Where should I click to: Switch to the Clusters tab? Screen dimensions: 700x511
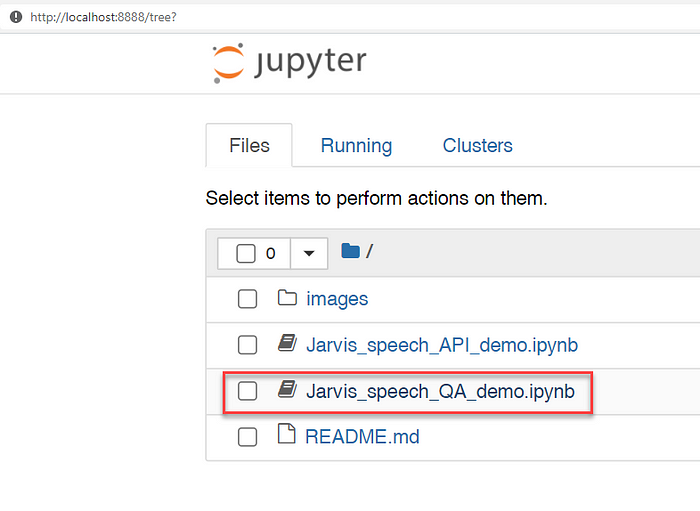(478, 145)
